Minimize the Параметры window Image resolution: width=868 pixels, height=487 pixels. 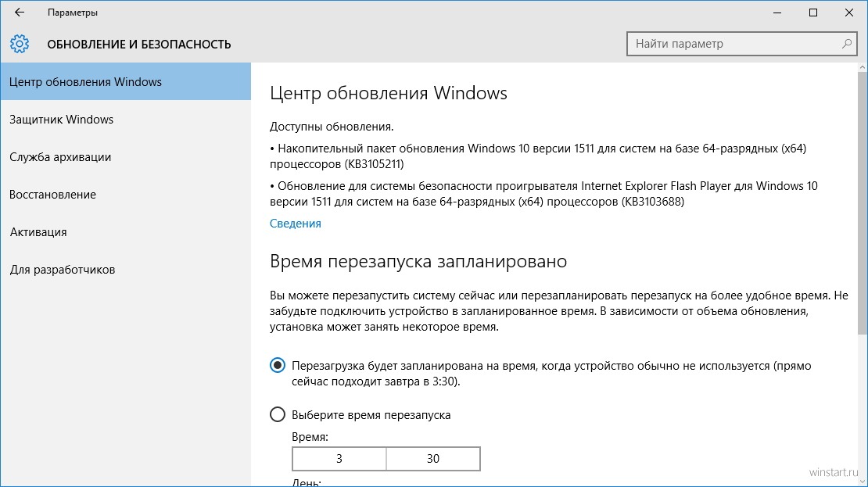pyautogui.click(x=777, y=13)
